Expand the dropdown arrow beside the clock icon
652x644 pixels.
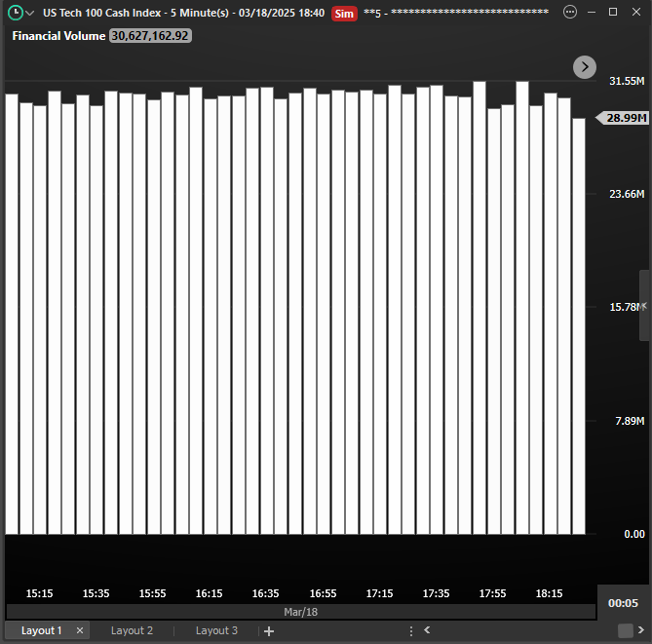pos(30,14)
